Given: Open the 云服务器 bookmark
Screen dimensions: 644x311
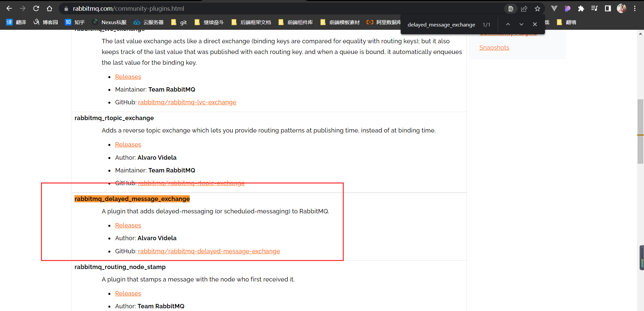Looking at the screenshot, I should point(149,22).
